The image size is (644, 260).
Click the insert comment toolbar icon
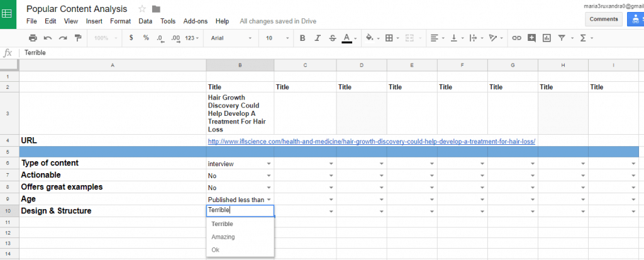pos(532,38)
